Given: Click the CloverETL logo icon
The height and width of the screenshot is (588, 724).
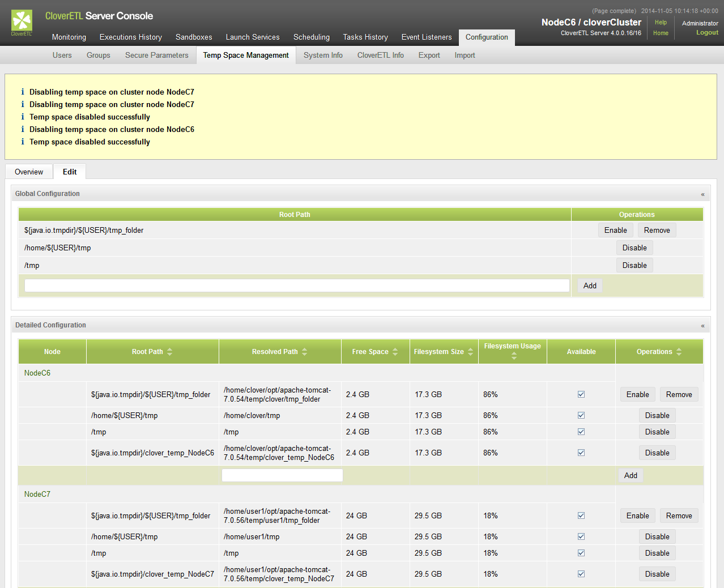Looking at the screenshot, I should point(22,22).
